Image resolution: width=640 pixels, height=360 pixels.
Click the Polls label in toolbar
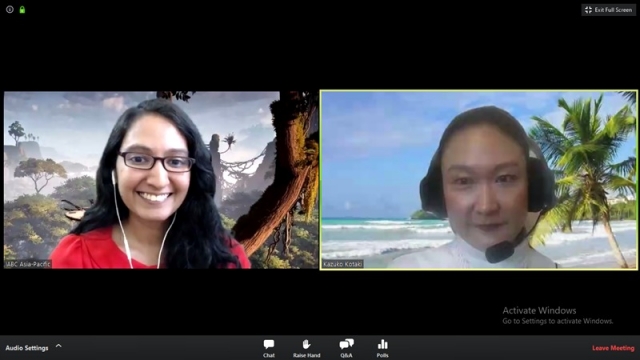(x=382, y=355)
